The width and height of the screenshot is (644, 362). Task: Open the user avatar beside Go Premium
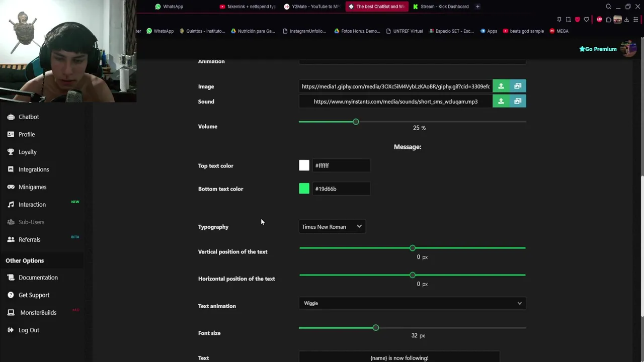pyautogui.click(x=628, y=49)
